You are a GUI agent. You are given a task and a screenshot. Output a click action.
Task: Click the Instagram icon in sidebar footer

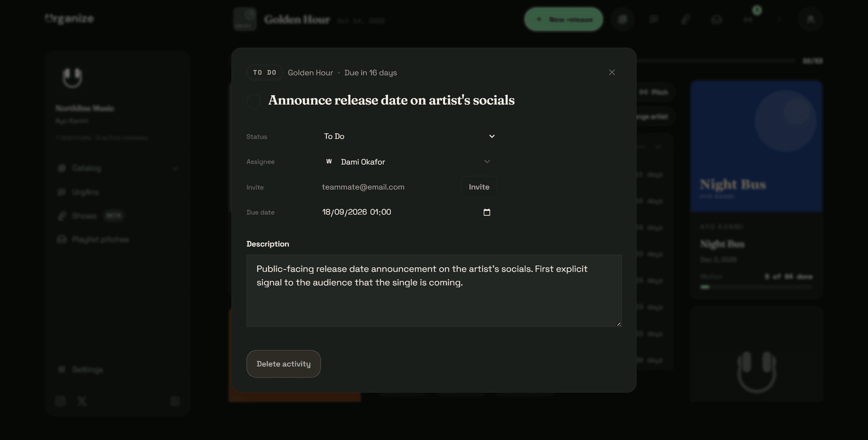pyautogui.click(x=61, y=401)
